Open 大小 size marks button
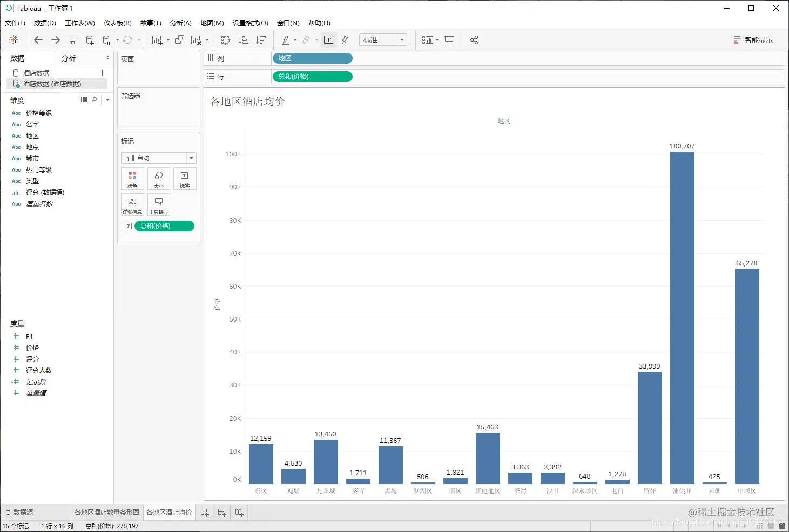 tap(159, 179)
